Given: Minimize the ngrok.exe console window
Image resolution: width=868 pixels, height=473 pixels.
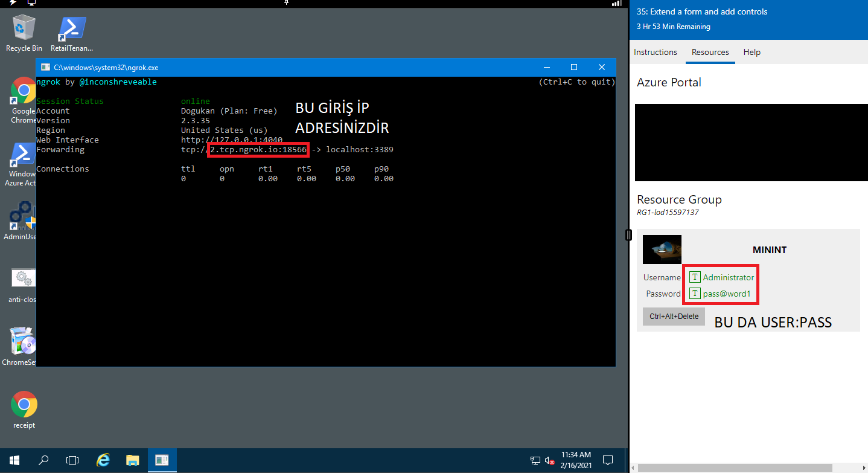Looking at the screenshot, I should 546,67.
